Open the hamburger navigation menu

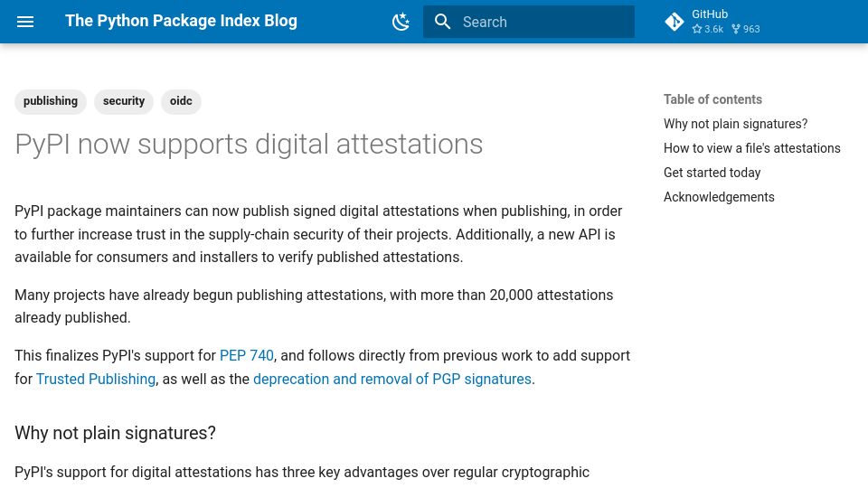25,22
